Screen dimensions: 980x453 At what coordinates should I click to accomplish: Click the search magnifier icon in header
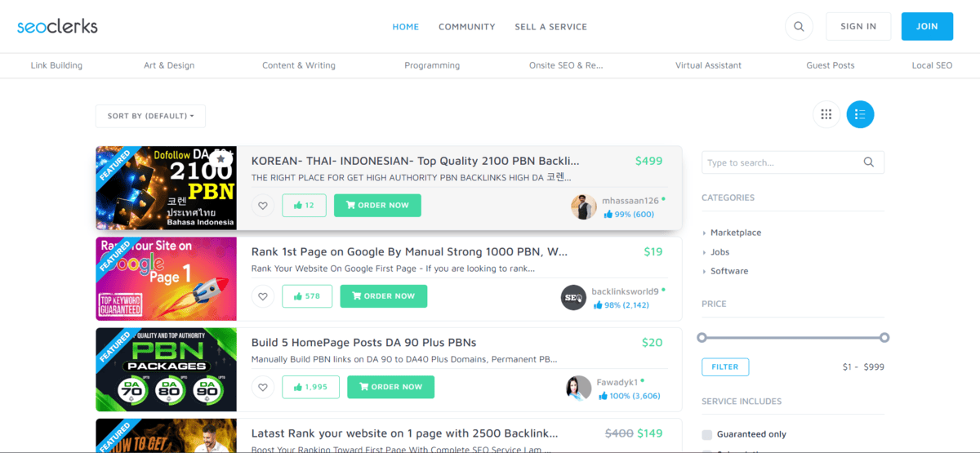pos(799,26)
